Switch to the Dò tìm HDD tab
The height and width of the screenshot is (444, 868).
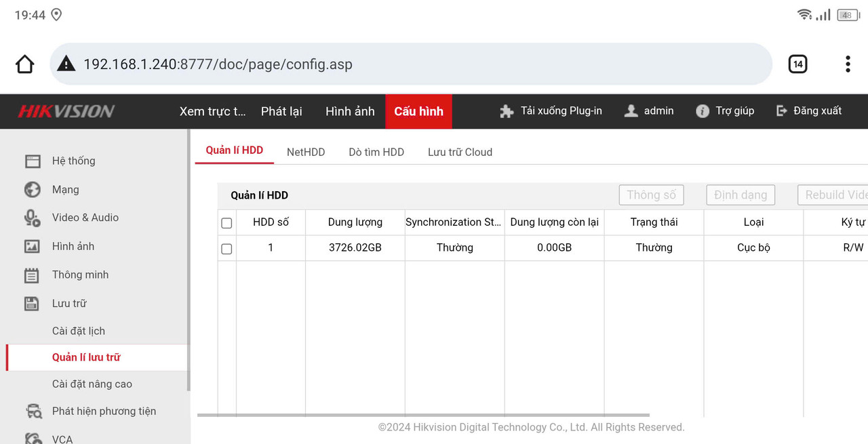coord(376,152)
